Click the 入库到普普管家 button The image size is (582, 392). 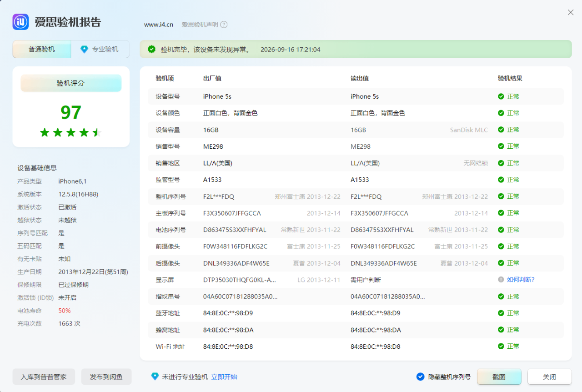click(44, 377)
